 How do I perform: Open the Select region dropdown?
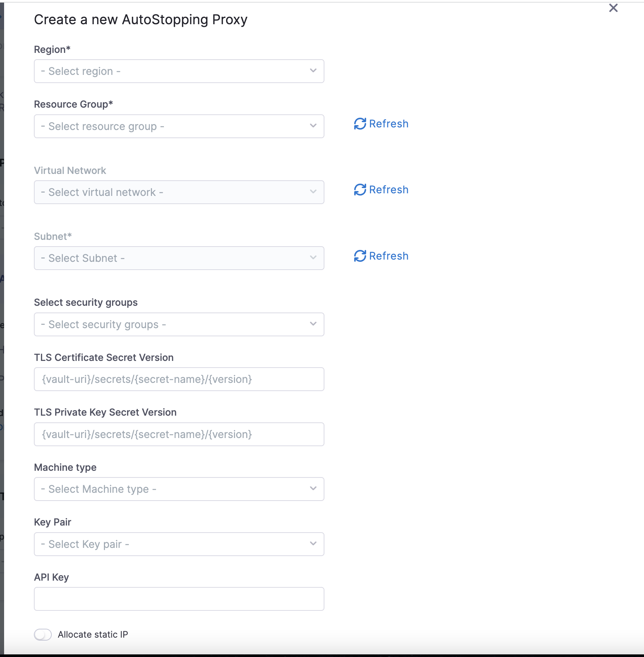click(179, 71)
